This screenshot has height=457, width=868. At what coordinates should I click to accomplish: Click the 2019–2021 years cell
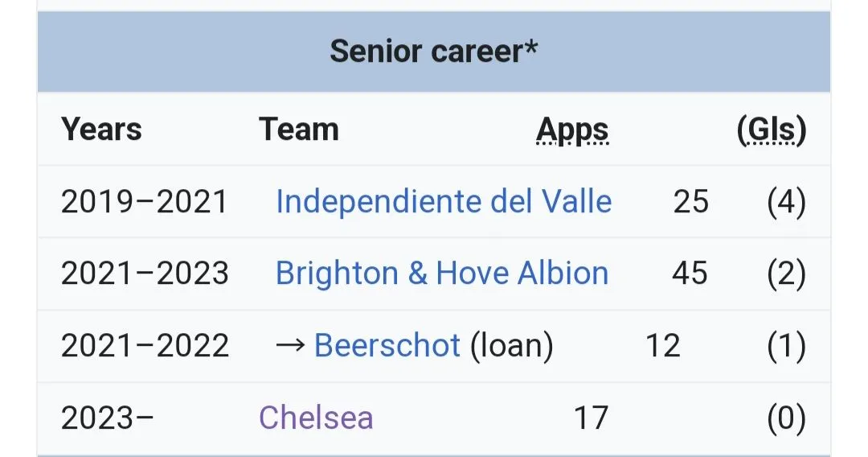(144, 202)
